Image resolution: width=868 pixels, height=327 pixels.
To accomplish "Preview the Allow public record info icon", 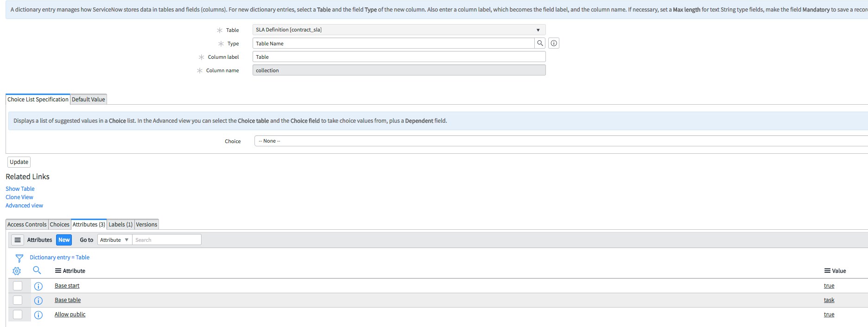I will (38, 315).
